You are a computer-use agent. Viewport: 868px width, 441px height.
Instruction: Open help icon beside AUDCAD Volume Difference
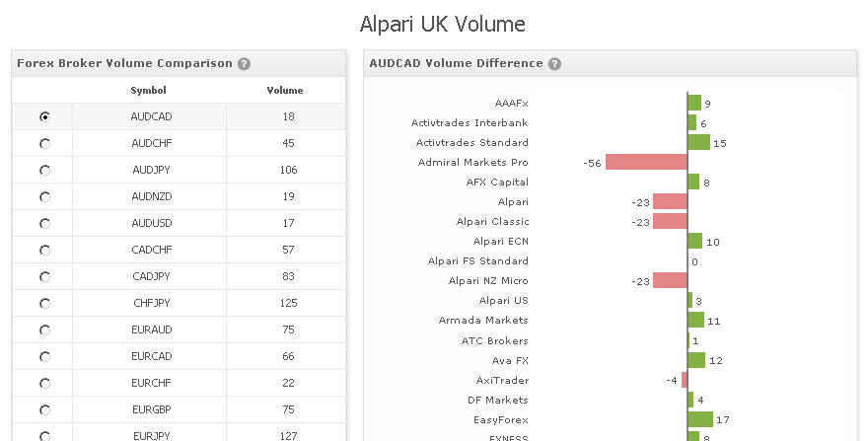(x=554, y=64)
